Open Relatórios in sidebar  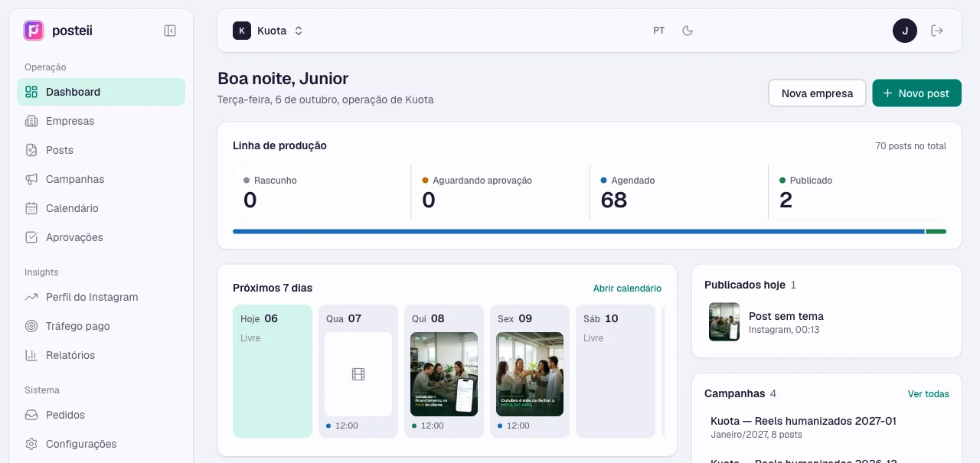coord(101,355)
